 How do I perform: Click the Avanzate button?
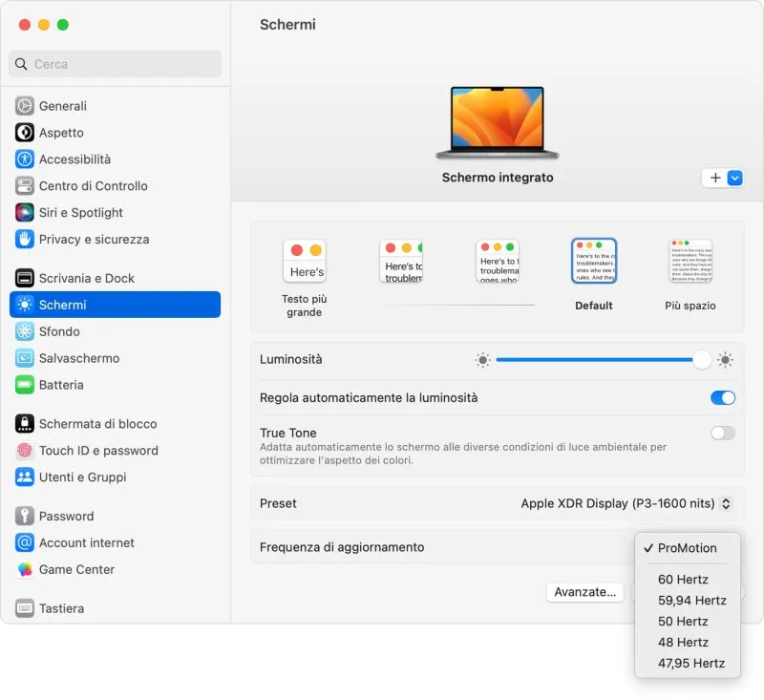pos(584,592)
